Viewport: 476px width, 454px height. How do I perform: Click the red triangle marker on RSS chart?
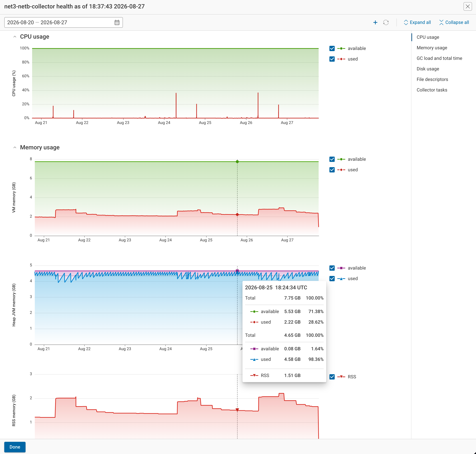237,410
